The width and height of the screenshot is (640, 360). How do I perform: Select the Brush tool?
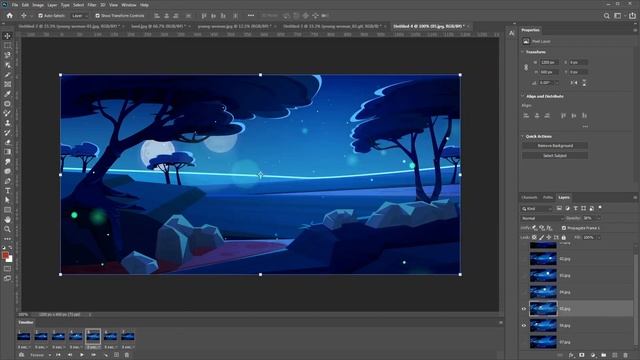(x=7, y=113)
